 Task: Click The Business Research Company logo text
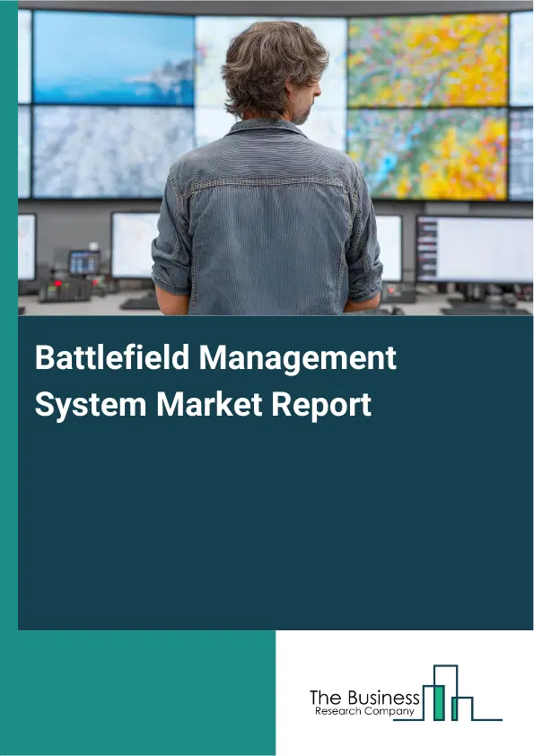[364, 703]
